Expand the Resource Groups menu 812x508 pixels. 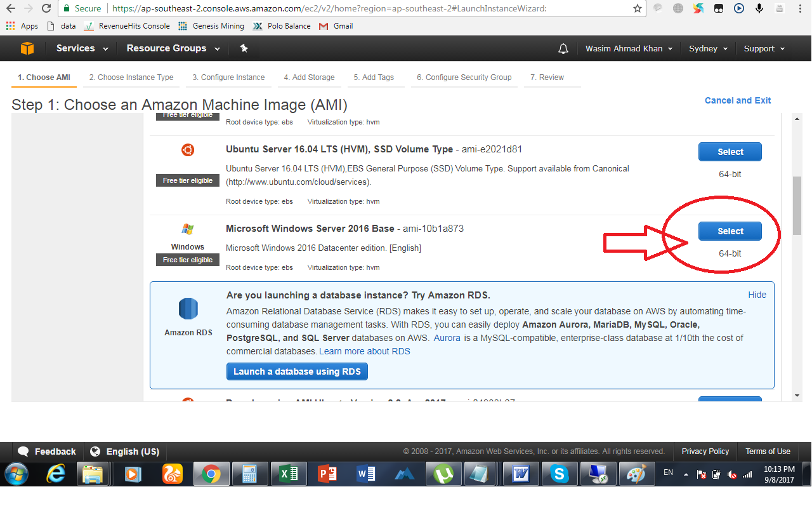[x=173, y=48]
